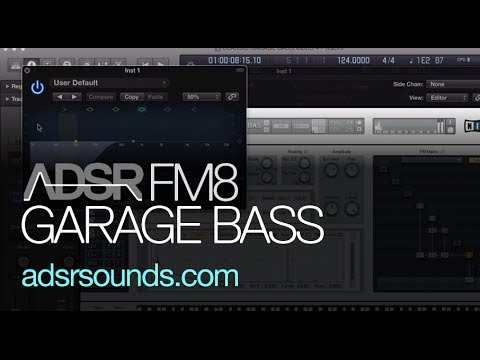Click the round knob at right end of FM8 header
The width and height of the screenshot is (480, 360).
pyautogui.click(x=451, y=130)
